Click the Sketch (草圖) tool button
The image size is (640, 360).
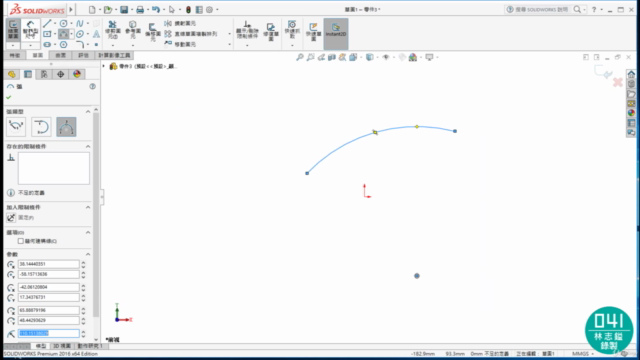tap(13, 29)
